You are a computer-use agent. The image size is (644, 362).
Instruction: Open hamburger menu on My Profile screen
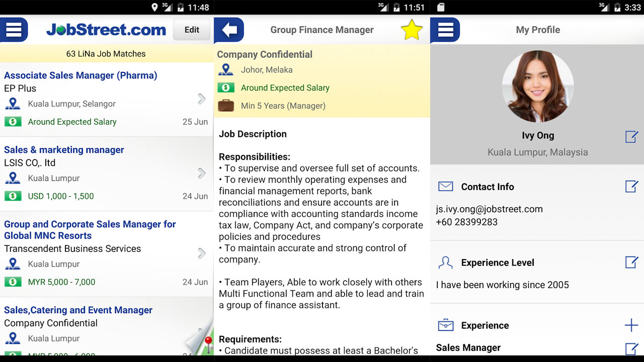(445, 30)
